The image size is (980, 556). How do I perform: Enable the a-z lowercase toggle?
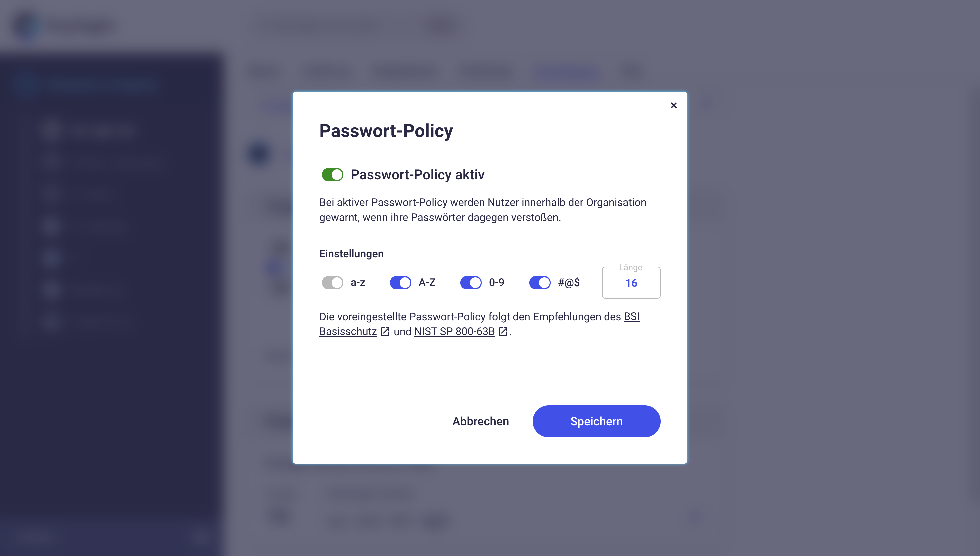(332, 283)
